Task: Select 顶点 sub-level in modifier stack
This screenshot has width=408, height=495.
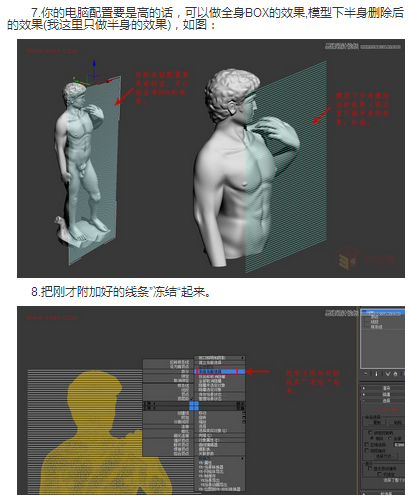Action: tap(375, 317)
